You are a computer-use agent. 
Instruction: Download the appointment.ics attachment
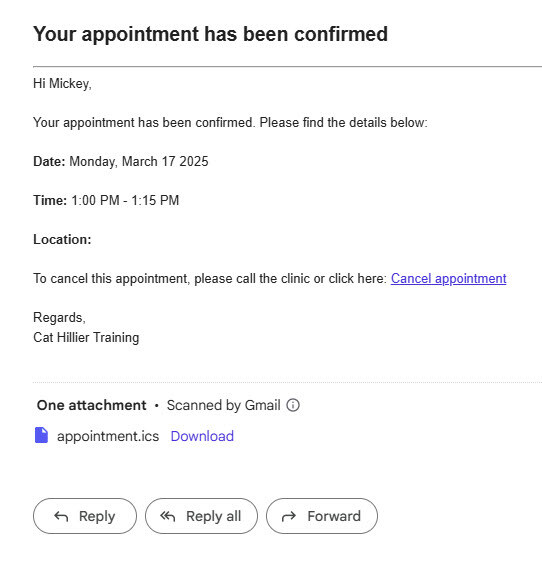coord(202,436)
